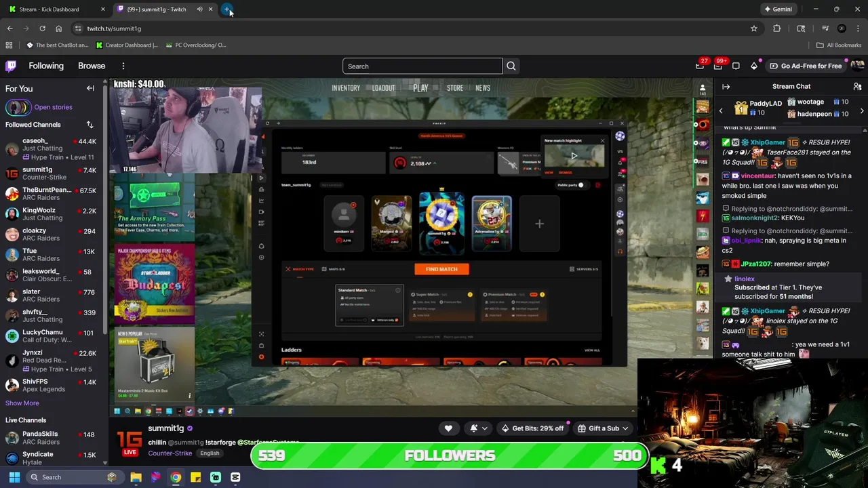Click the magnifier search button

511,66
